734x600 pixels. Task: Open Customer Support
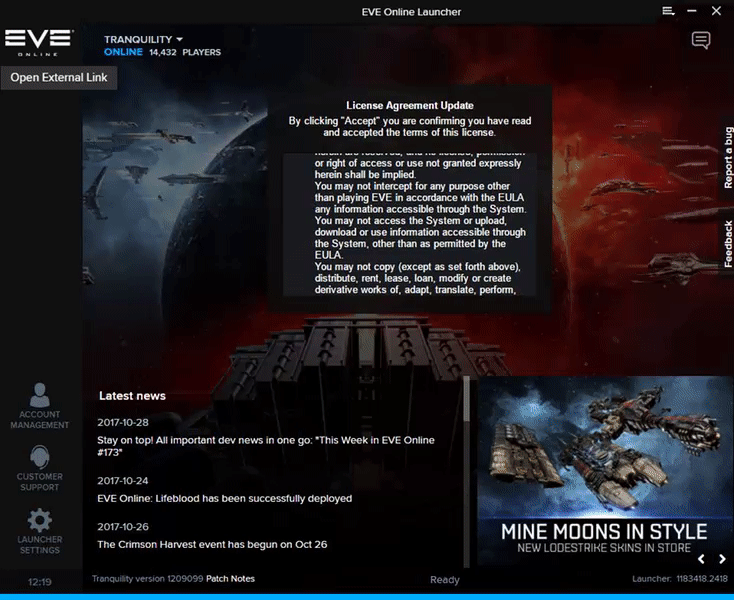tap(39, 468)
